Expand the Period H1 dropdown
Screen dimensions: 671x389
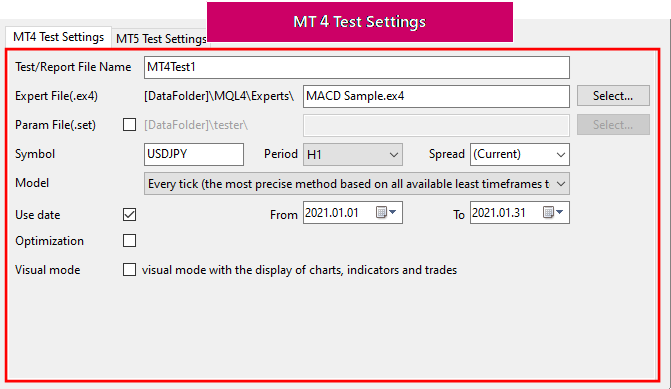pos(353,154)
